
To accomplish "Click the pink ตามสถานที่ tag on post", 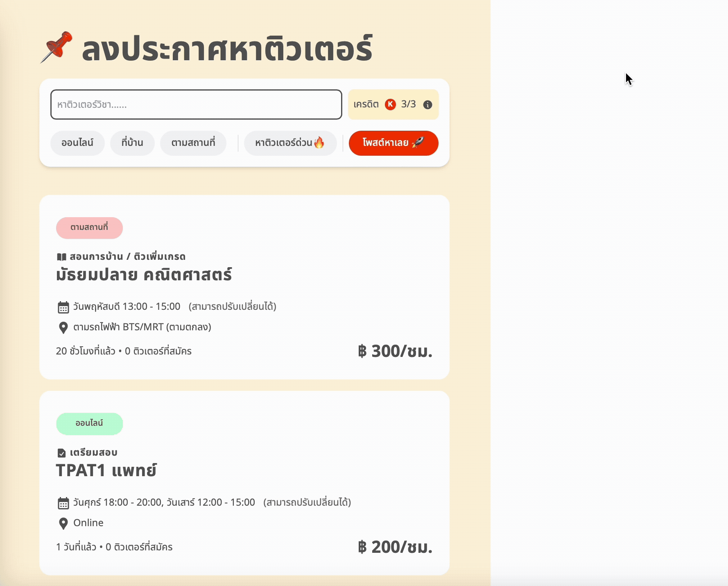I will click(x=89, y=228).
